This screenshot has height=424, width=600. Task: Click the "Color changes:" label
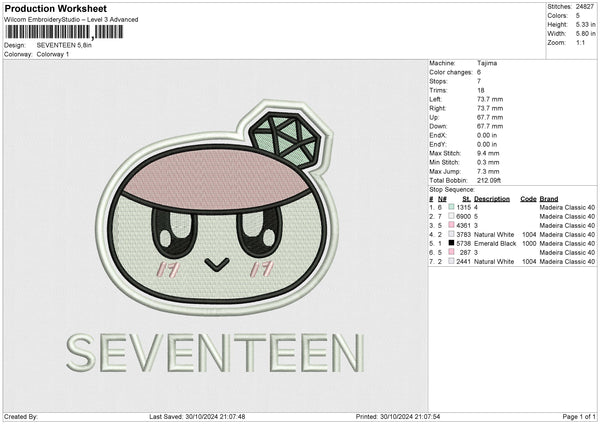point(451,72)
